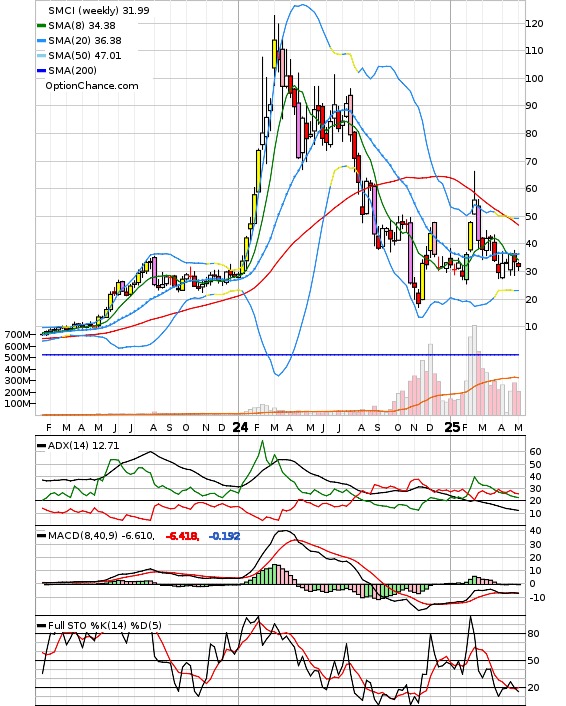
Task: Click the 100M volume axis label
Action: tap(18, 403)
